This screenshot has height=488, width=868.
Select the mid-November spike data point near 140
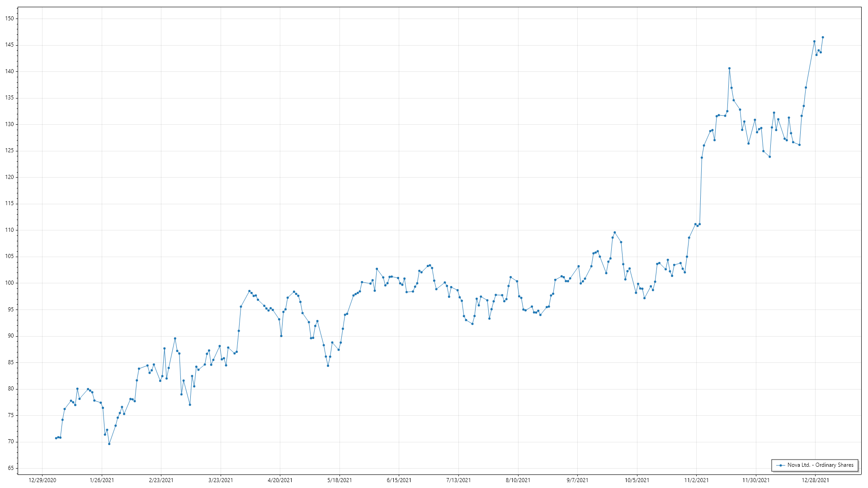point(729,68)
